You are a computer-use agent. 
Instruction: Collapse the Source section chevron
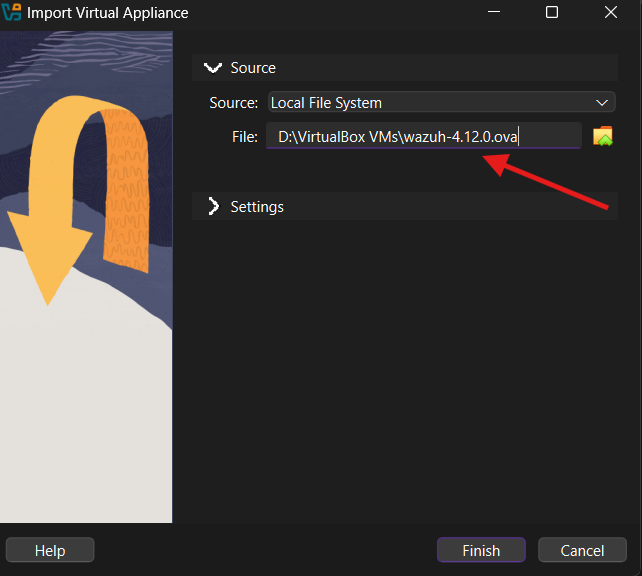(x=212, y=68)
